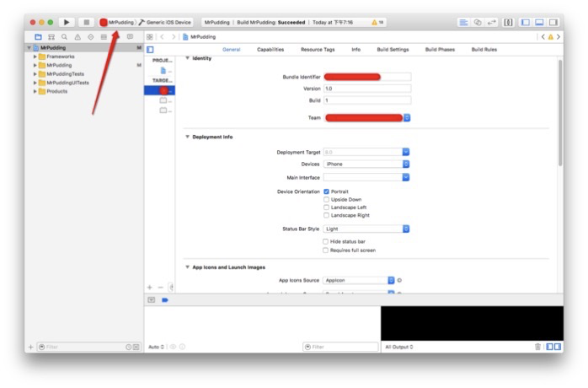This screenshot has height=388, width=588.
Task: Show the Version editor
Action: point(491,22)
